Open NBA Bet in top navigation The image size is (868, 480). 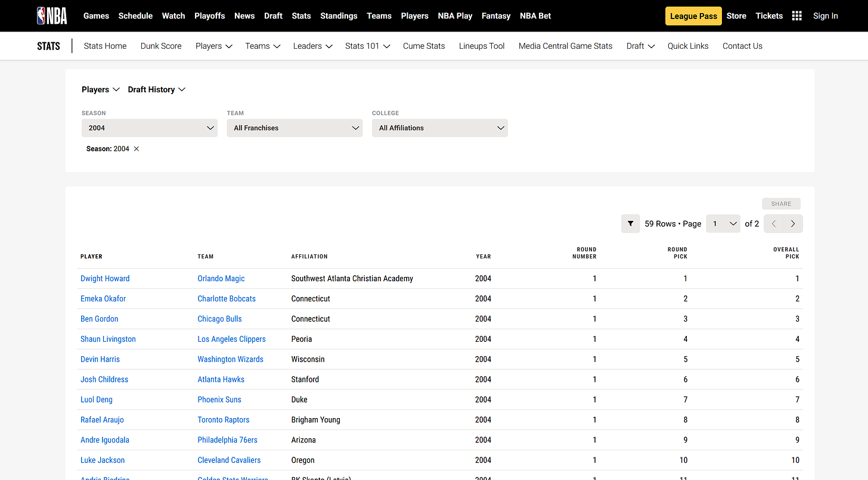535,16
